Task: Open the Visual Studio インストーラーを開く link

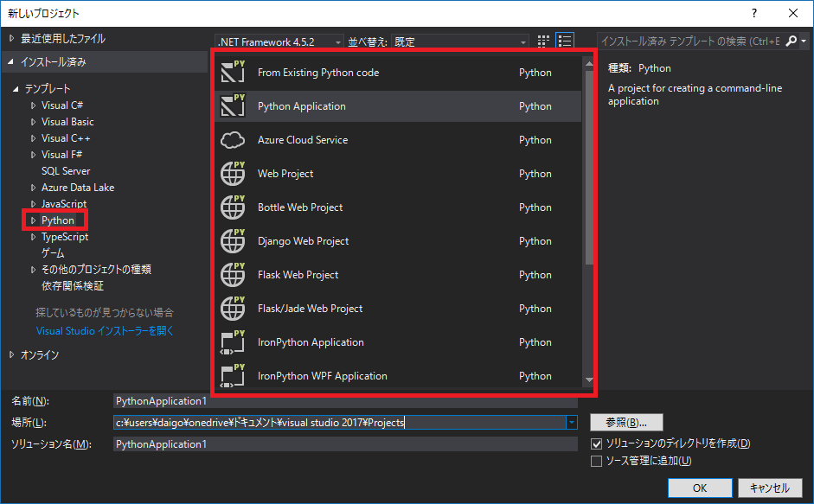Action: click(x=105, y=331)
